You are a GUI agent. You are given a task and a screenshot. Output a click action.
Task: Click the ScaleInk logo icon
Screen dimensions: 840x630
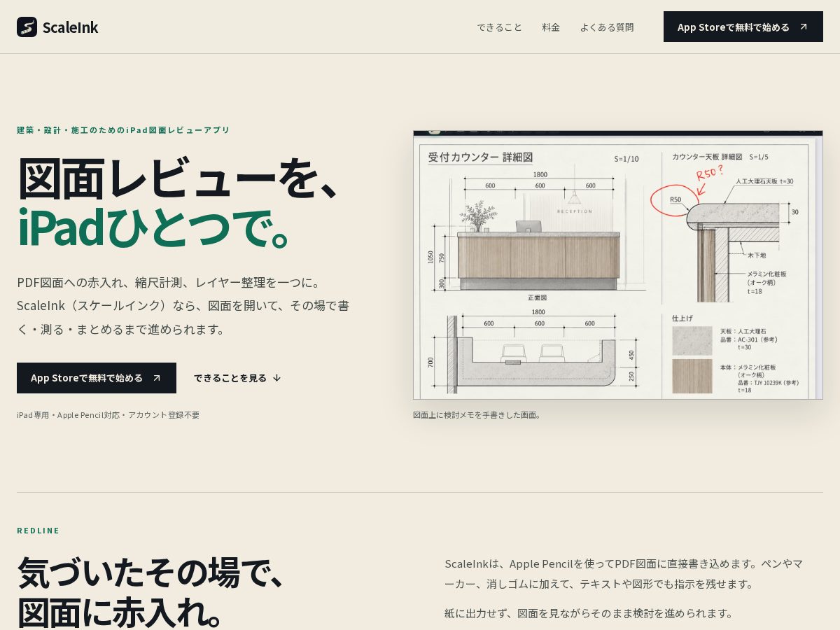tap(27, 27)
